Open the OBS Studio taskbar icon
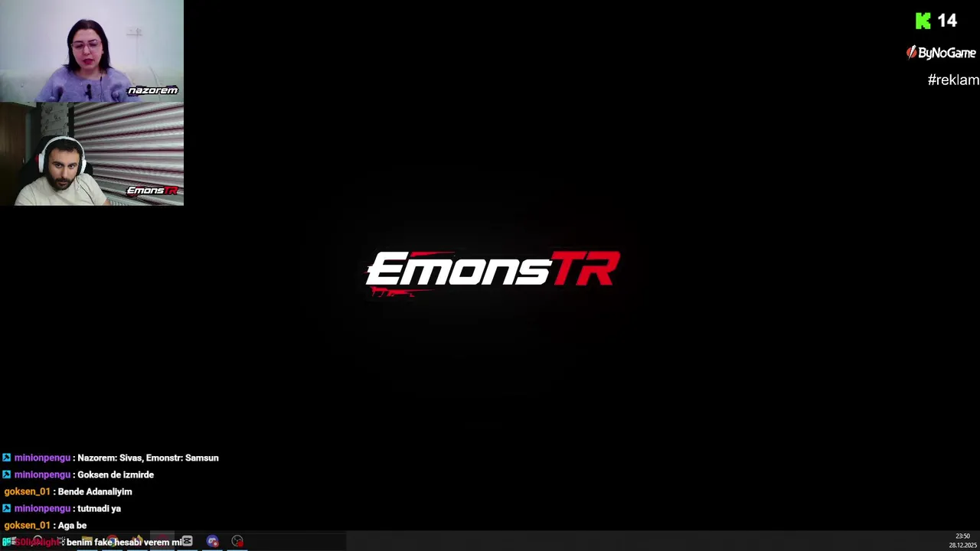 click(238, 541)
